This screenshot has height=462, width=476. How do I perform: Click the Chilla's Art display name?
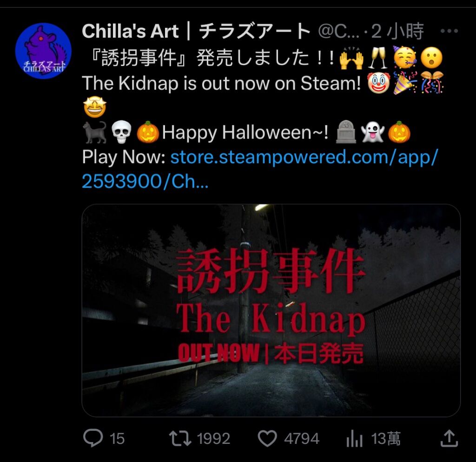[196, 31]
